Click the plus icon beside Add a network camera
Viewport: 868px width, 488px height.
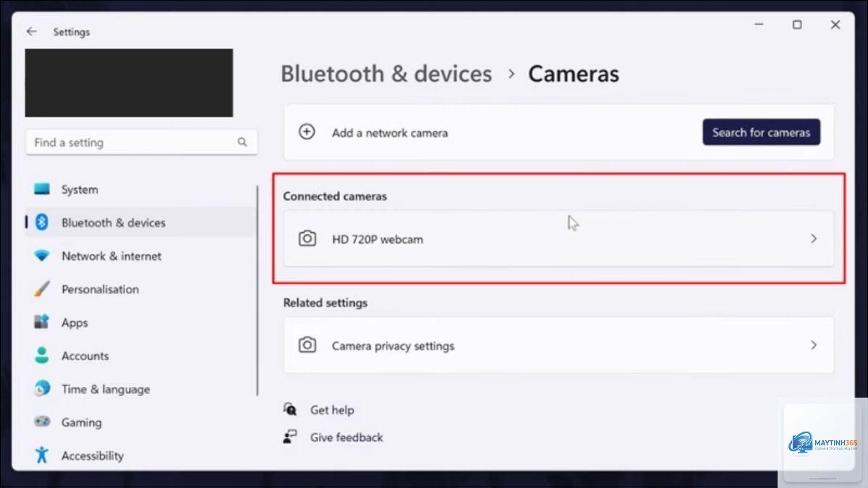coord(307,132)
